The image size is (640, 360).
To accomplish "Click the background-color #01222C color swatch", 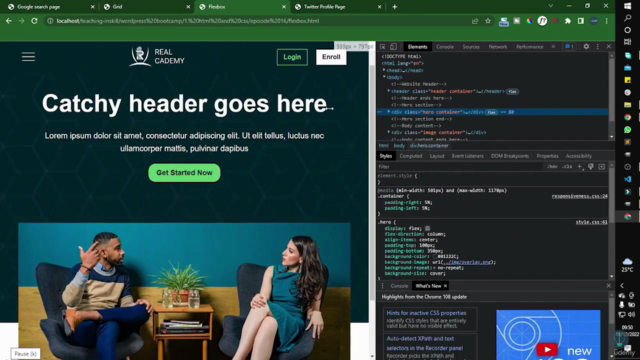I will 435,257.
